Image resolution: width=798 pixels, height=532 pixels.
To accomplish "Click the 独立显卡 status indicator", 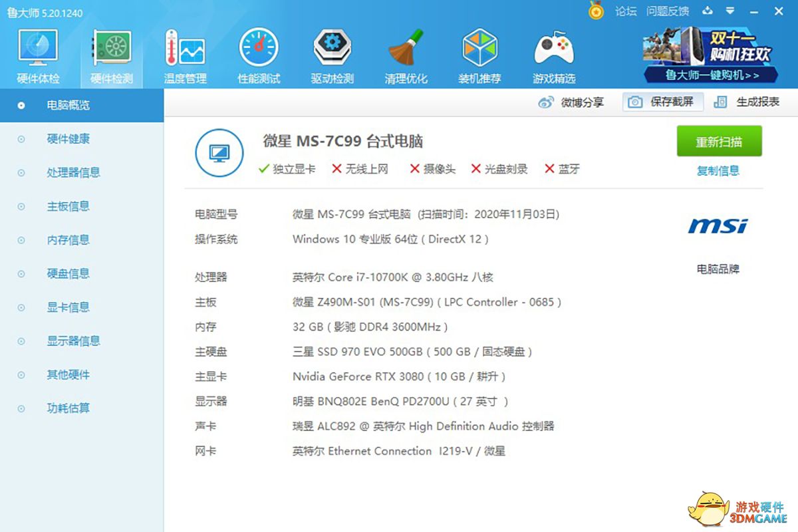I will point(287,169).
